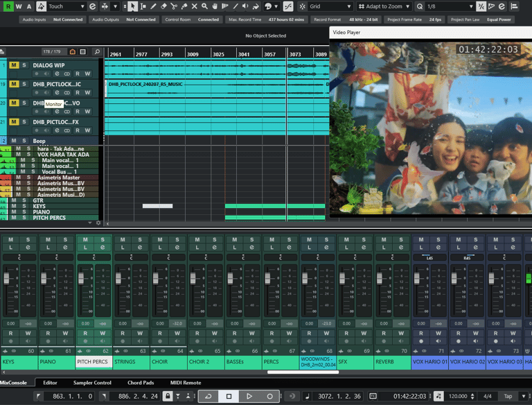Choose the Object Selection arrow tool
Viewport: 532px width, 405px height.
133,6
